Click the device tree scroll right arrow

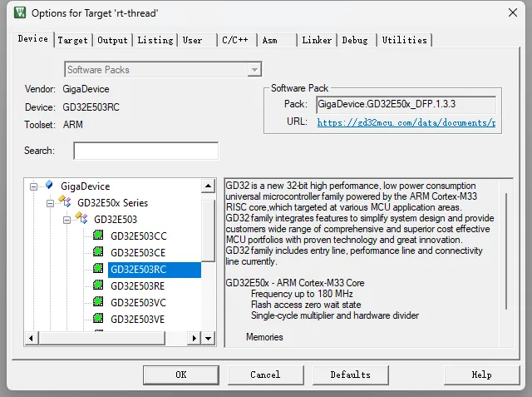pos(194,338)
